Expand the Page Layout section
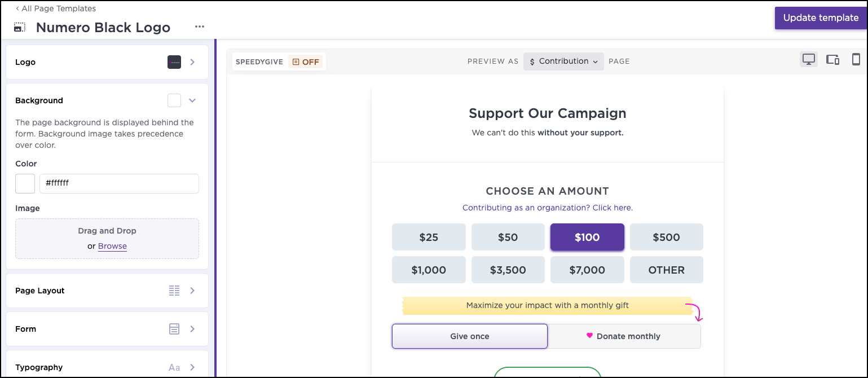 tap(192, 291)
